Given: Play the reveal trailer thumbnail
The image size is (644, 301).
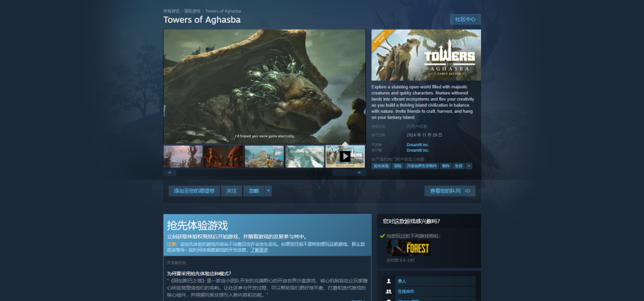Looking at the screenshot, I should [x=345, y=156].
